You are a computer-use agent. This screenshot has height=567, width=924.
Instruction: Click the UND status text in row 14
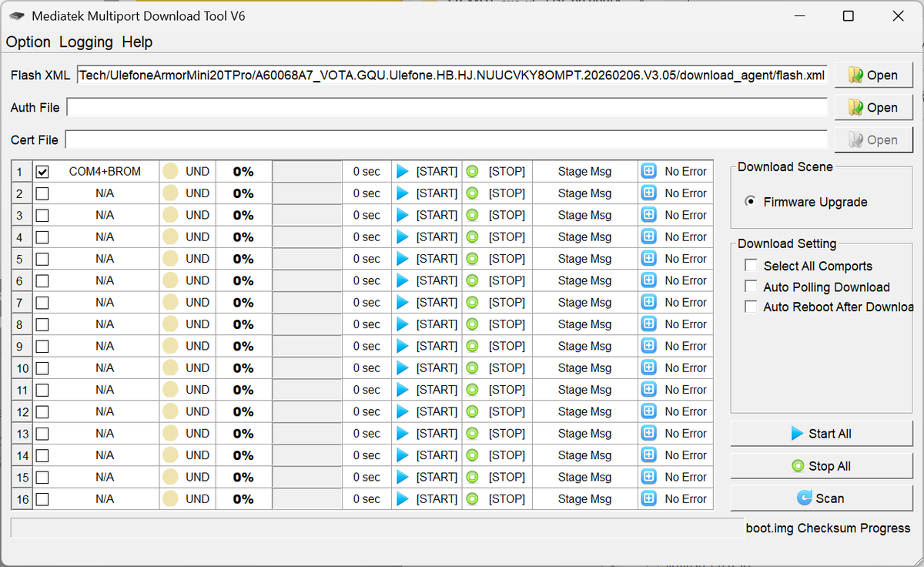[197, 455]
